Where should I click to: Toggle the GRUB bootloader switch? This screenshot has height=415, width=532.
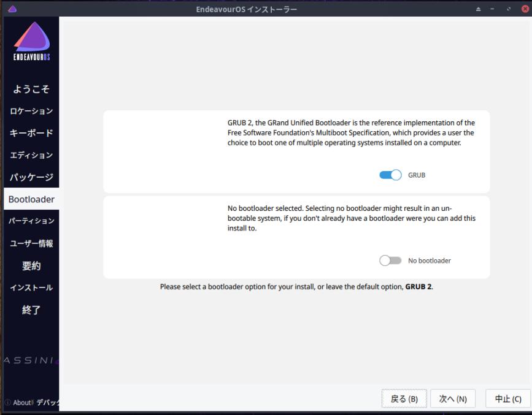[390, 175]
